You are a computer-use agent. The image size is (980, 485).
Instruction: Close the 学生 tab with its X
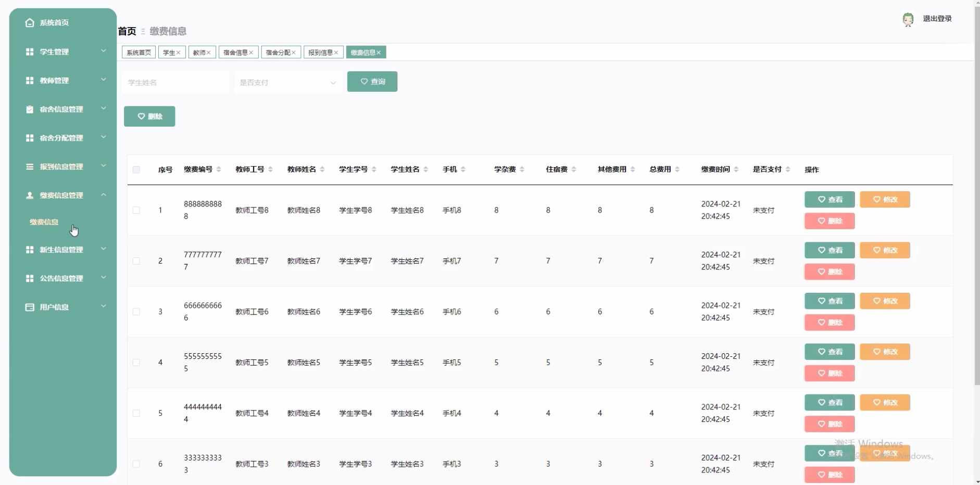pos(178,53)
